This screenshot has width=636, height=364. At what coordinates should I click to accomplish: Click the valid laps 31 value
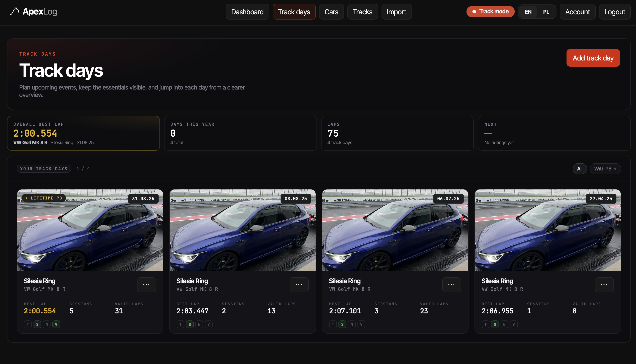[x=119, y=311]
